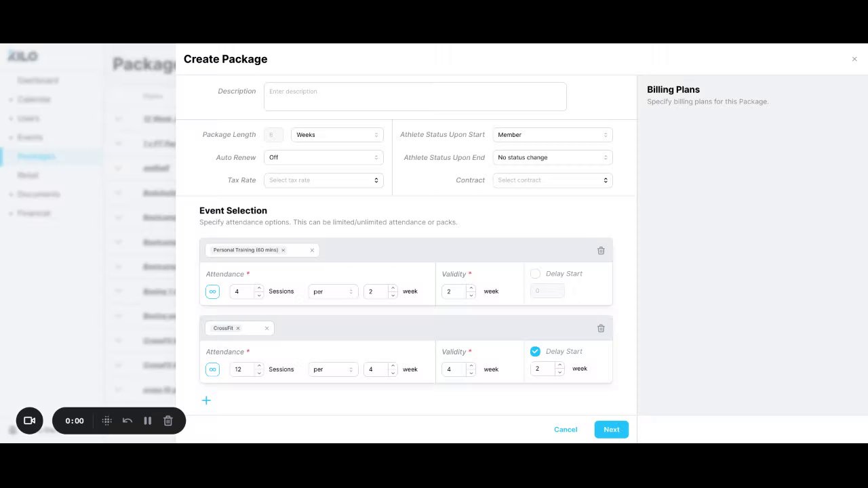
Task: Discard the recording with trash icon
Action: tap(168, 421)
